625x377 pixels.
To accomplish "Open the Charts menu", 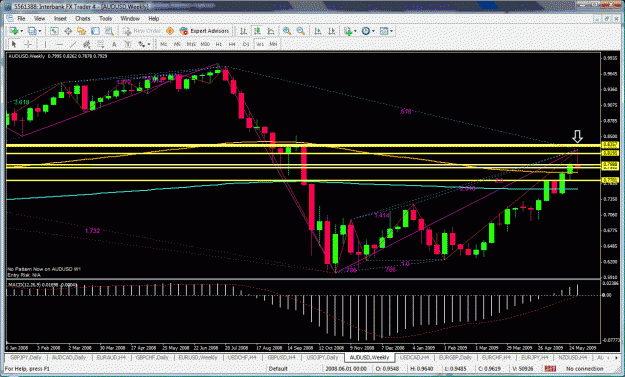I will pos(83,18).
